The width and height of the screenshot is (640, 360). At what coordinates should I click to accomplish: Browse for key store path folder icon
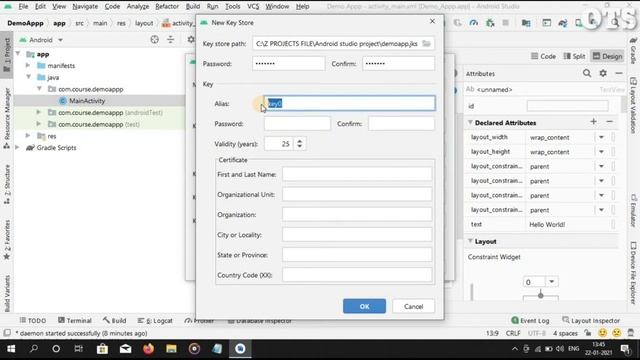click(x=426, y=44)
